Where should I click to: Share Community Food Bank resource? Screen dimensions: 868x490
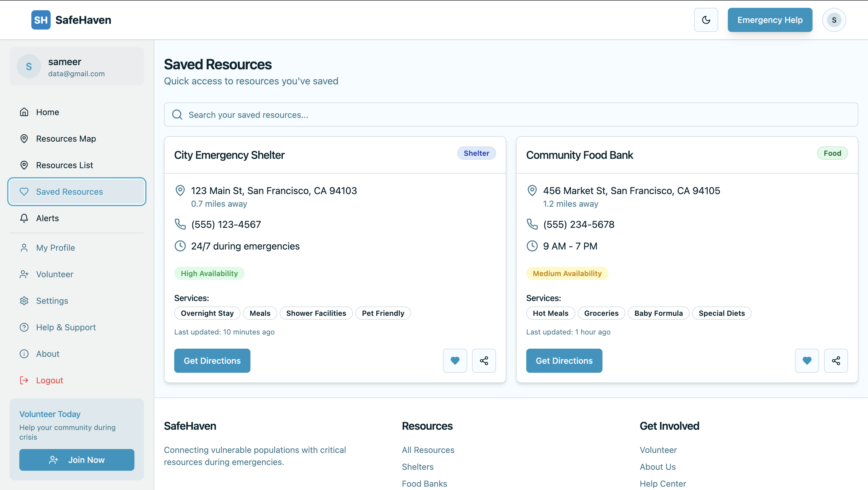(836, 361)
